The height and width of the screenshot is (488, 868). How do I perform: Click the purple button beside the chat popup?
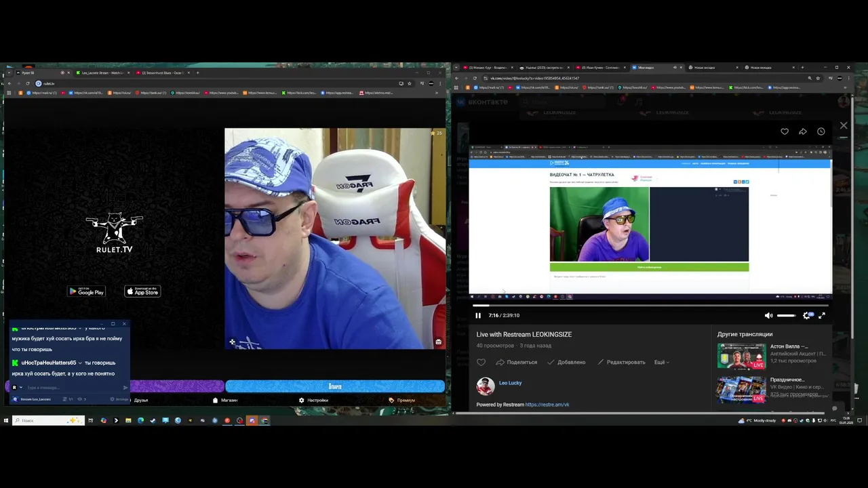click(x=176, y=386)
